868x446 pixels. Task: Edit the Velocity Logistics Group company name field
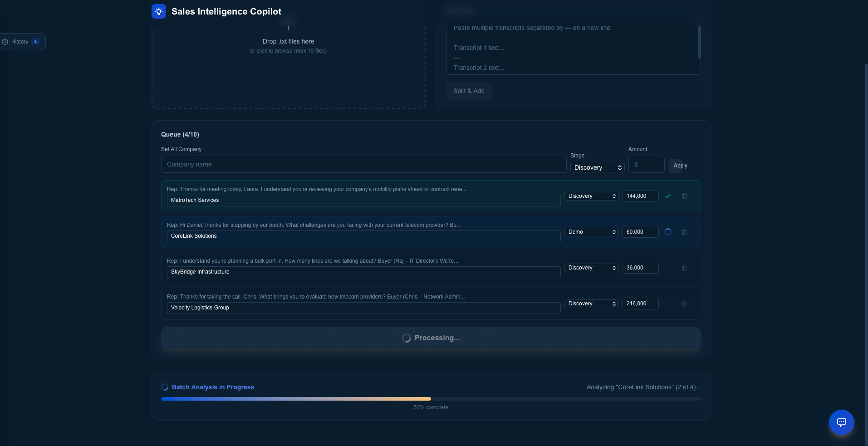(x=363, y=308)
